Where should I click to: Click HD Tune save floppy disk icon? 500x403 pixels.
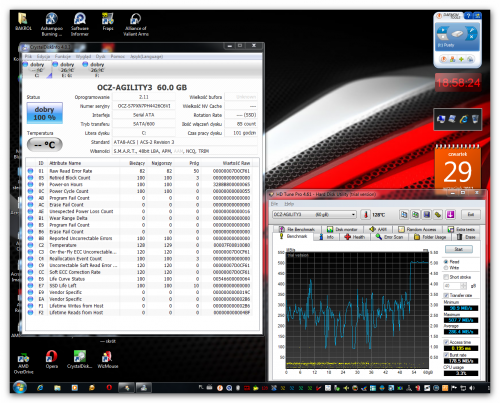(x=427, y=214)
